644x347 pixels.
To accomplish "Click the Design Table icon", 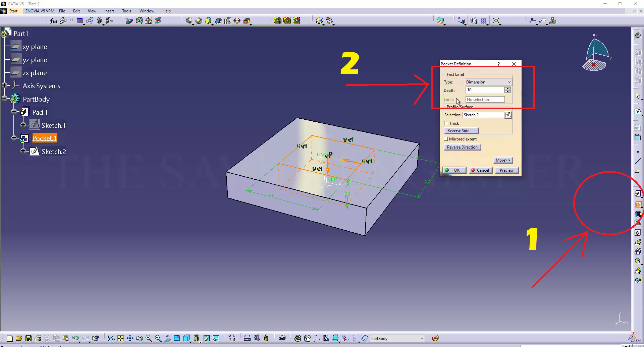I will pyautogui.click(x=80, y=21).
